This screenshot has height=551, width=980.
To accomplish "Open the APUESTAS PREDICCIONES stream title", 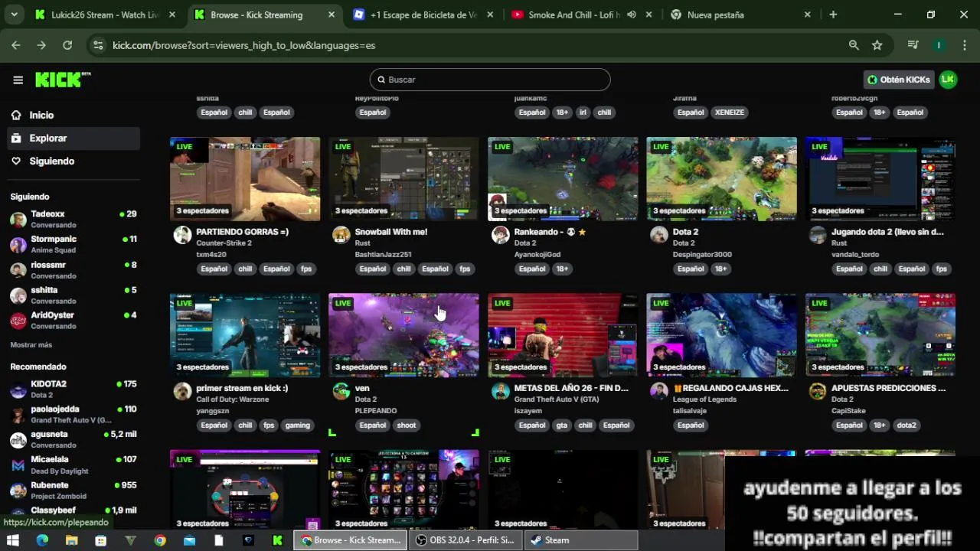I will 888,388.
